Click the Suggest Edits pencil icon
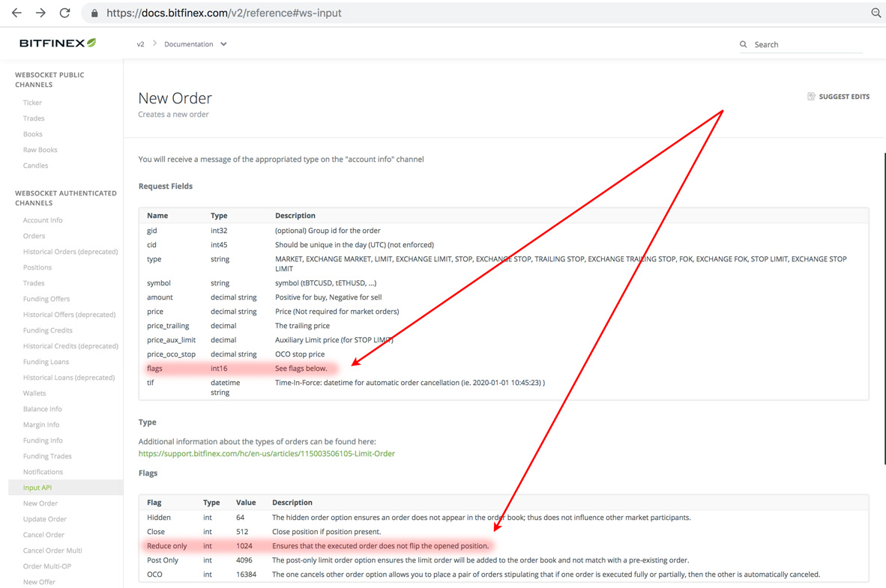This screenshot has width=886, height=588. coord(811,96)
